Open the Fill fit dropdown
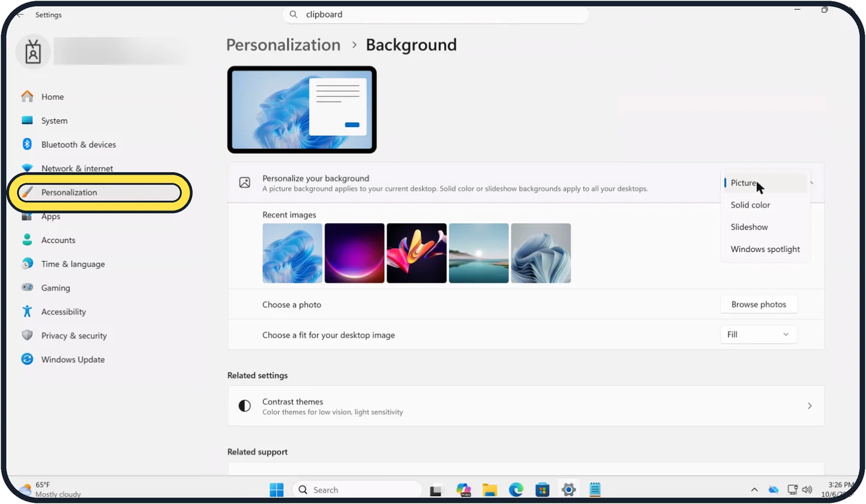This screenshot has width=866, height=504. coord(759,335)
